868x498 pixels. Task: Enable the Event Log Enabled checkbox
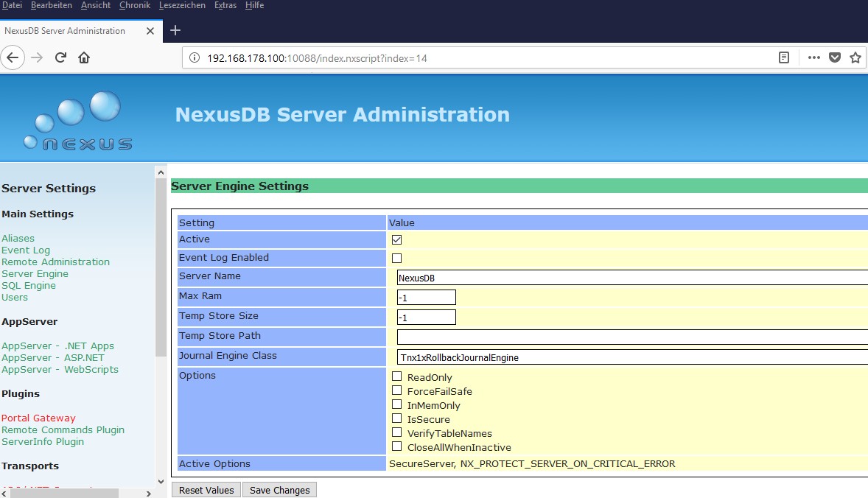pos(396,258)
